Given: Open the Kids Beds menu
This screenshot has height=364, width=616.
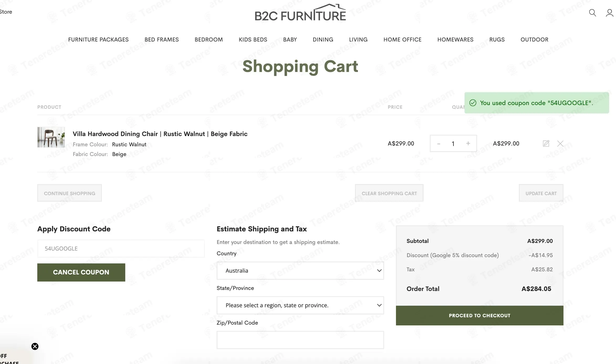Looking at the screenshot, I should 253,40.
